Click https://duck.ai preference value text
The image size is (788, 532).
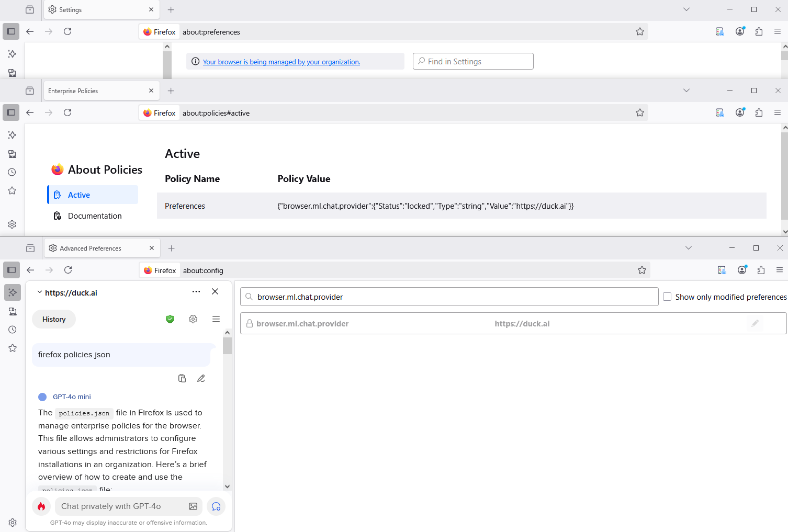522,324
